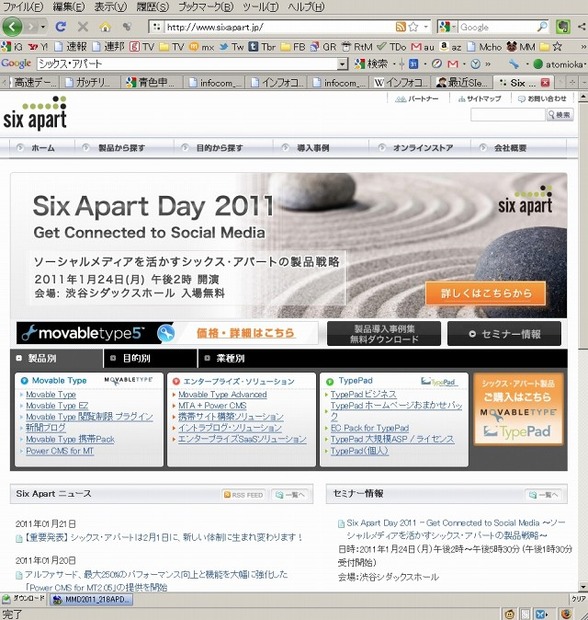
Task: Expand the Google toolbar search history dropdown
Action: 342,64
